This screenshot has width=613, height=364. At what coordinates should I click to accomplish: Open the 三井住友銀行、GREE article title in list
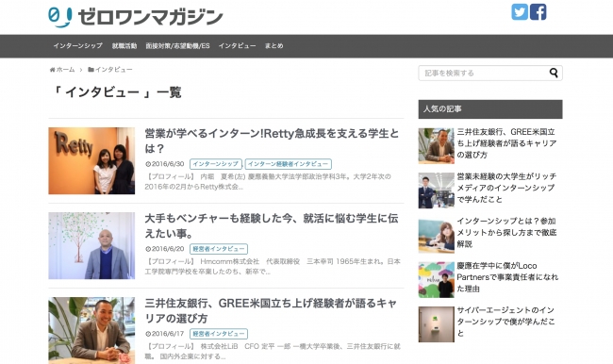click(271, 310)
